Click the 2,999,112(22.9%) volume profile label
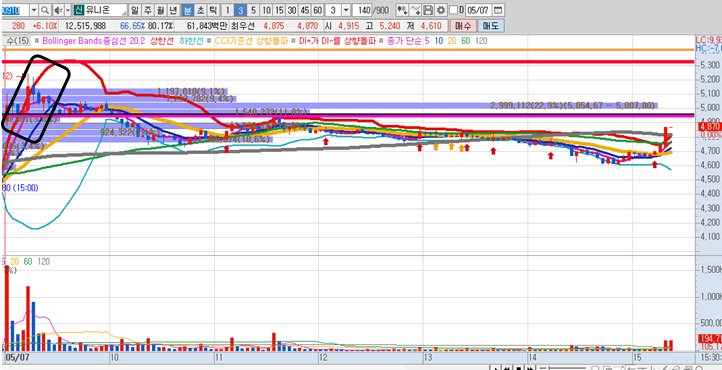The width and height of the screenshot is (722, 370). pyautogui.click(x=572, y=105)
